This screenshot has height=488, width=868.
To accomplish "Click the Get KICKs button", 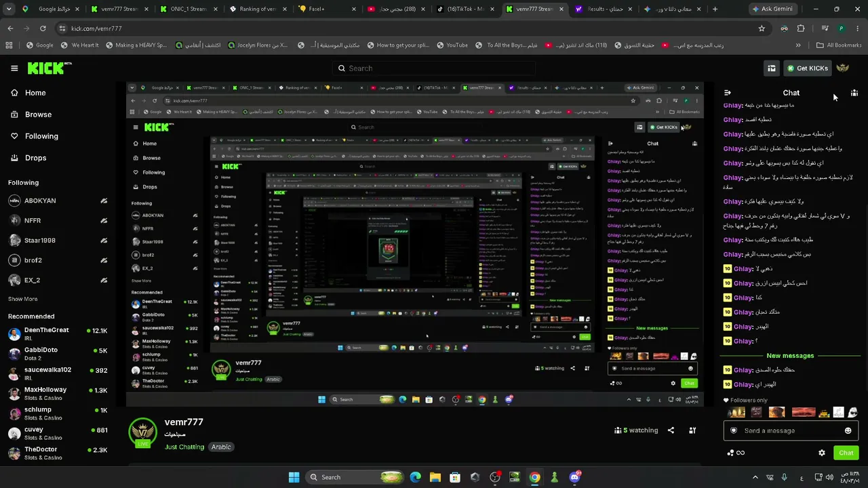I will tap(808, 68).
